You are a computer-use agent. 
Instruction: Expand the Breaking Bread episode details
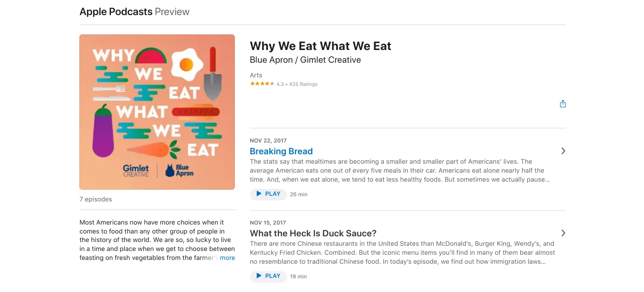pyautogui.click(x=563, y=151)
